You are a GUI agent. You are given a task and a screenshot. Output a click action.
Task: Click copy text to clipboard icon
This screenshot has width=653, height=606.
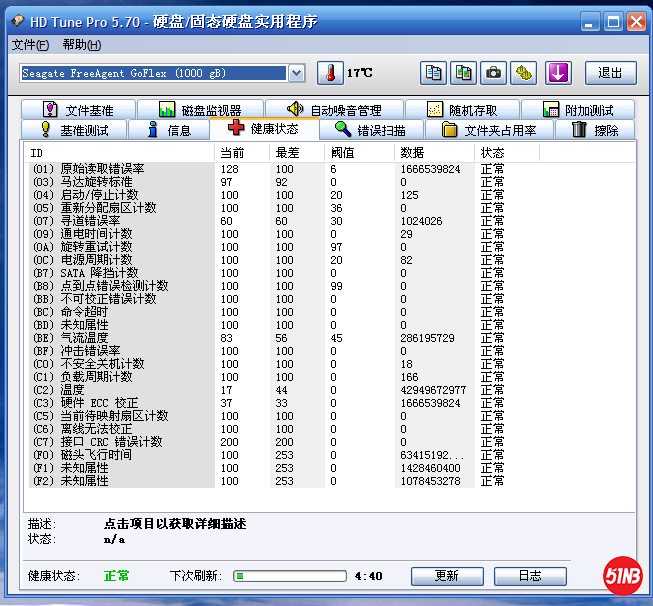[x=433, y=73]
